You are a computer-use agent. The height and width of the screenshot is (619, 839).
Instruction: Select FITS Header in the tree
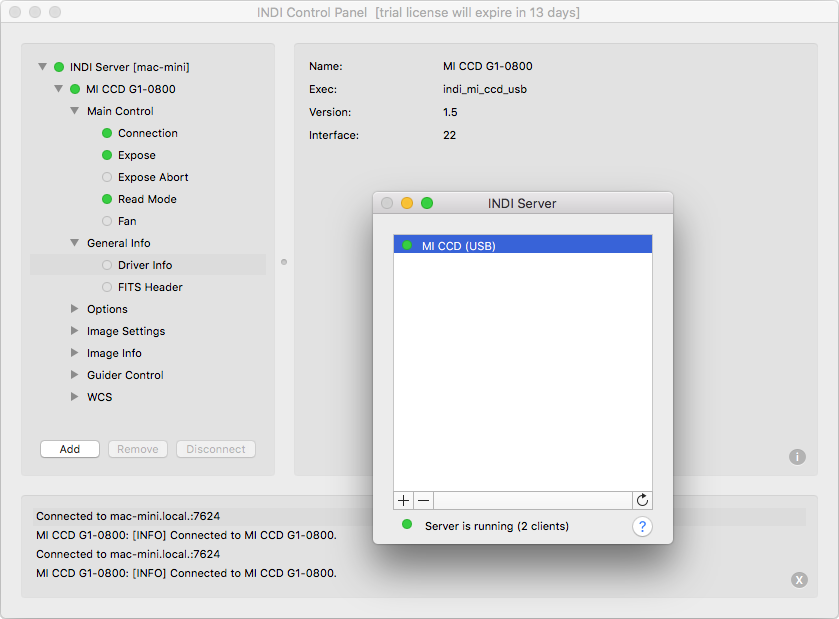(x=150, y=287)
